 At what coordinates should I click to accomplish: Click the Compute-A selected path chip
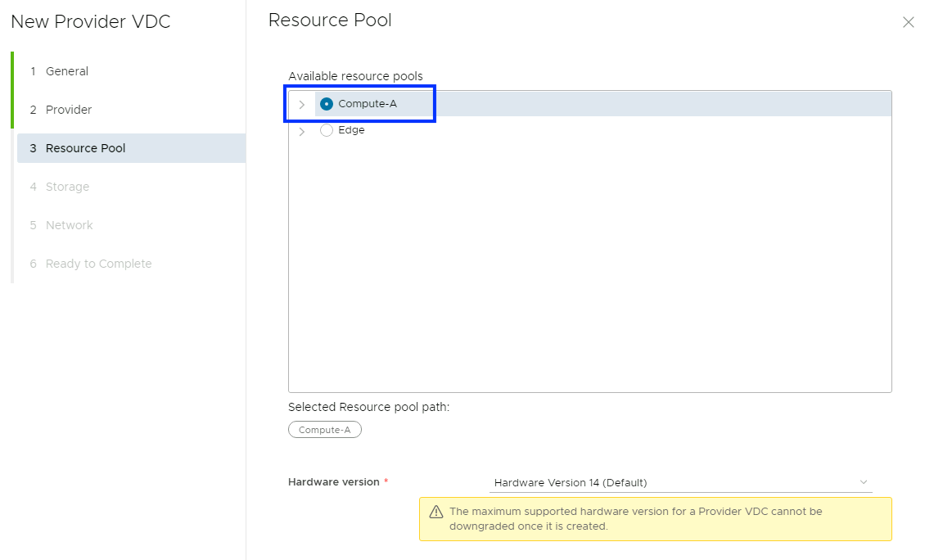click(325, 430)
